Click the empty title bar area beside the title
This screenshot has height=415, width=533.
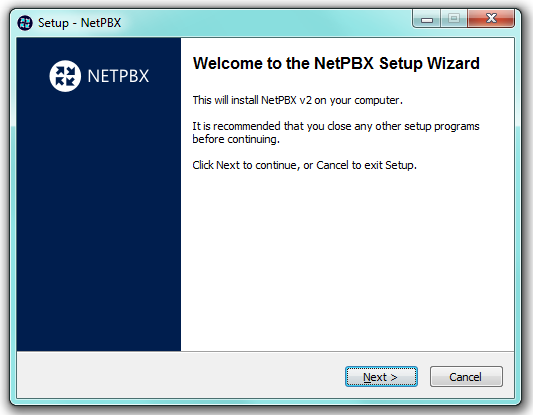pos(265,23)
